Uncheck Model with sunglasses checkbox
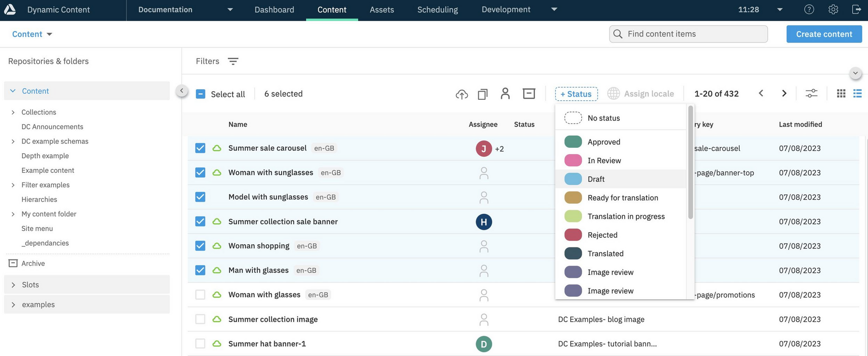 [200, 197]
